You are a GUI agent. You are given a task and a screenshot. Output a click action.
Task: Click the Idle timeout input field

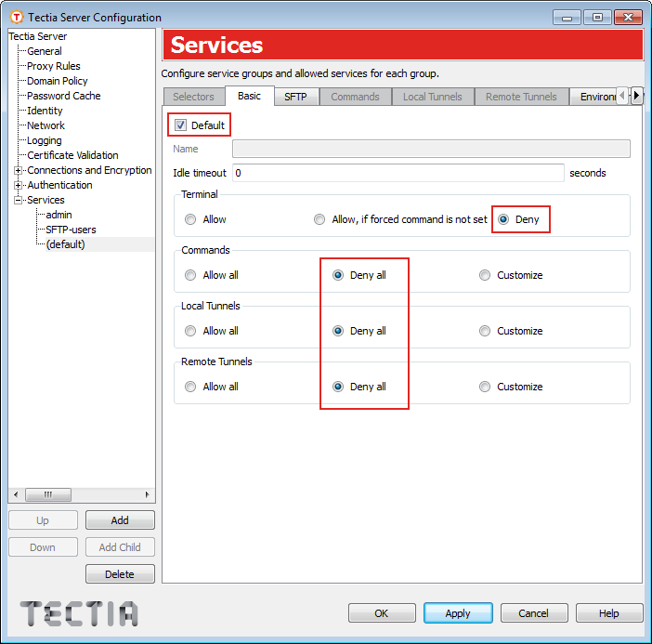pyautogui.click(x=398, y=173)
